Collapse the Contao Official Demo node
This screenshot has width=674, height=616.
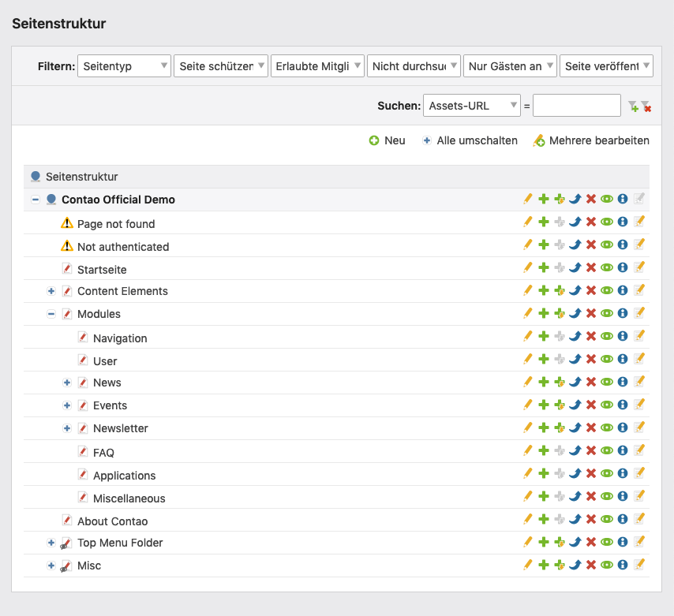36,200
